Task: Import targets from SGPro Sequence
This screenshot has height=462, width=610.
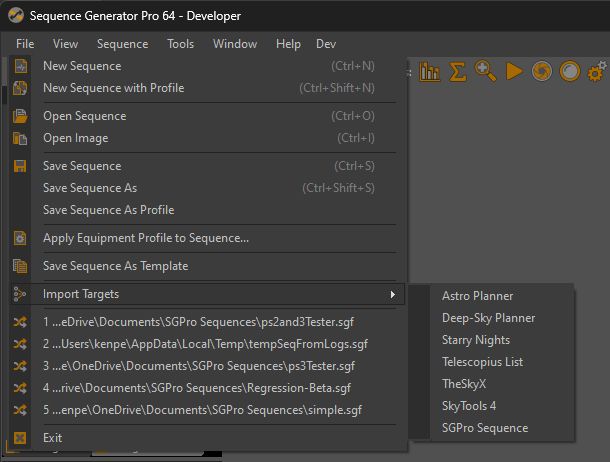Action: (x=492, y=428)
